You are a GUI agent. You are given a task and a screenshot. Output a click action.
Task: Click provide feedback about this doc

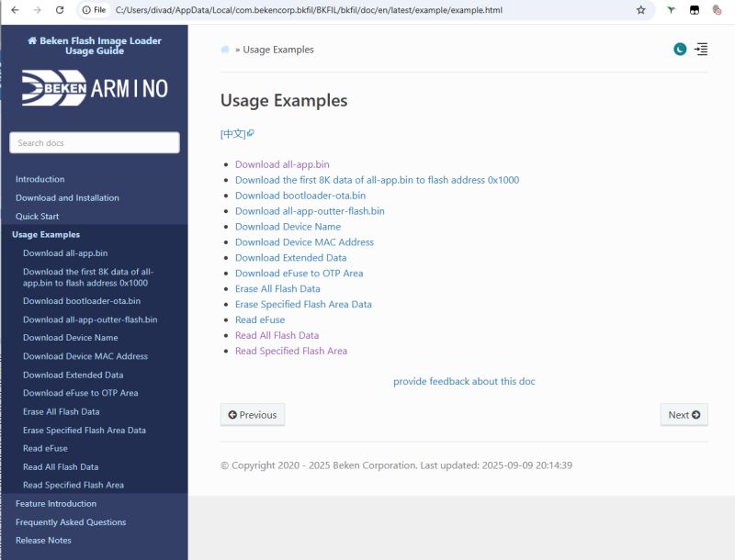click(x=464, y=381)
